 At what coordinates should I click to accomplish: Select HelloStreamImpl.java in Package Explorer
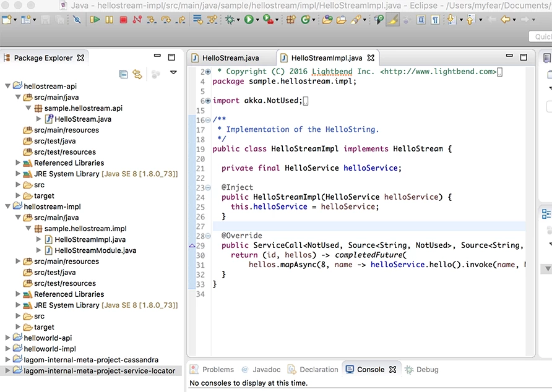point(90,239)
